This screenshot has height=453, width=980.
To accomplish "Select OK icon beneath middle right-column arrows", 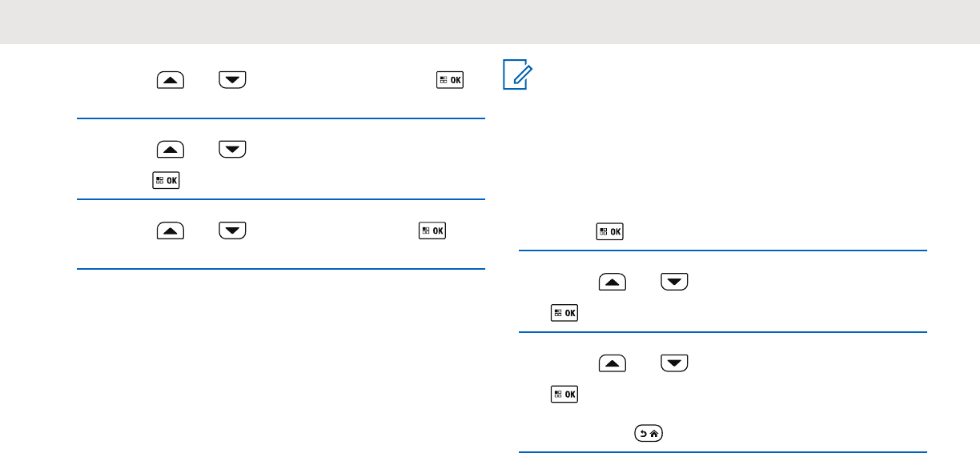I will tap(565, 313).
